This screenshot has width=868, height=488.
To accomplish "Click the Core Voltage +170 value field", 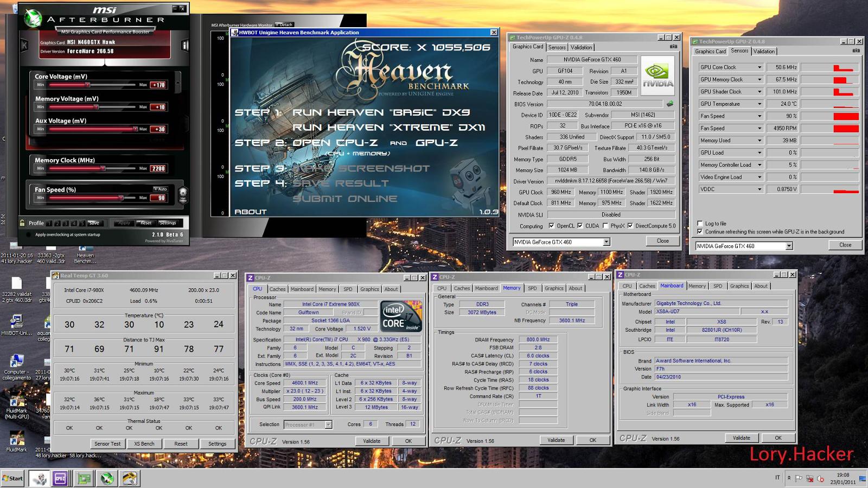I will coord(158,85).
